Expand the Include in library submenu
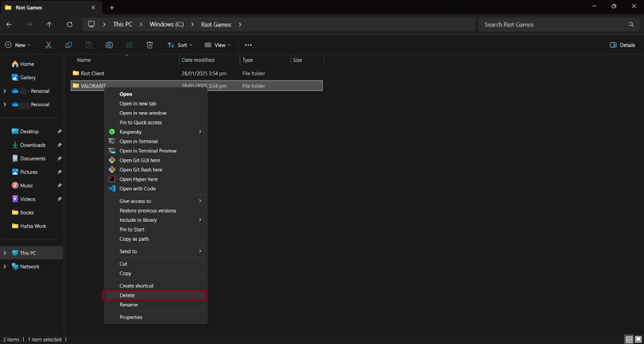The width and height of the screenshot is (644, 344). coord(156,219)
